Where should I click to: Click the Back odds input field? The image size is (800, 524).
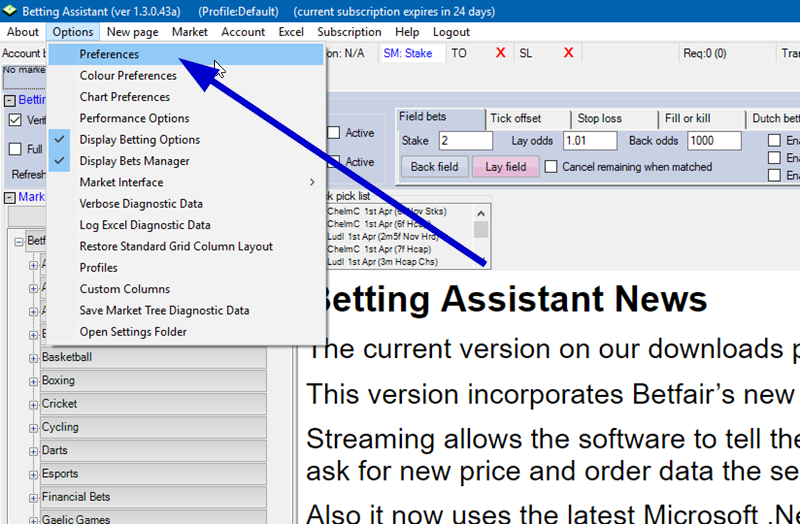(714, 141)
